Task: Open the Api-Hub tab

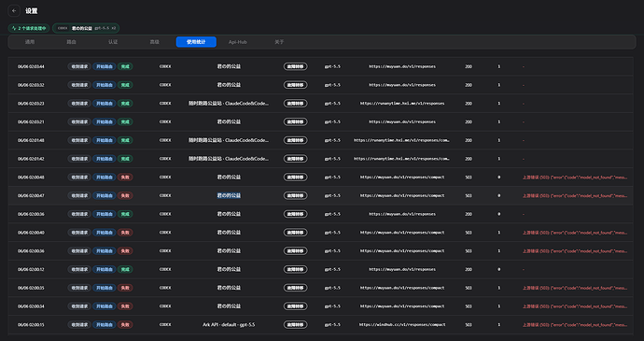Action: 238,42
